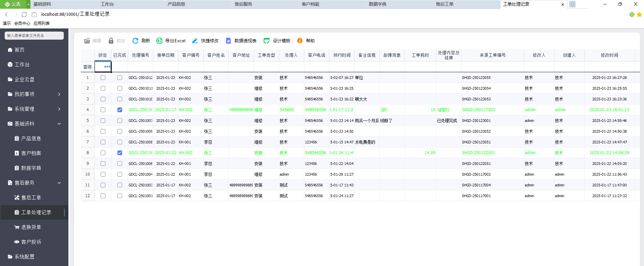Switch to the 客户档案 tab
The width and height of the screenshot is (644, 266).
310,4
